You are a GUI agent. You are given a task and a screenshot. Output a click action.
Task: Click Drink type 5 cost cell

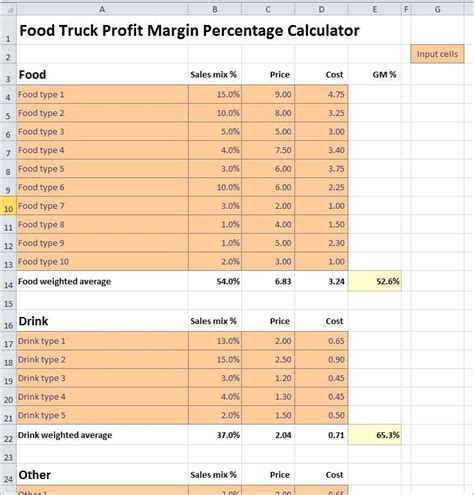pos(322,415)
